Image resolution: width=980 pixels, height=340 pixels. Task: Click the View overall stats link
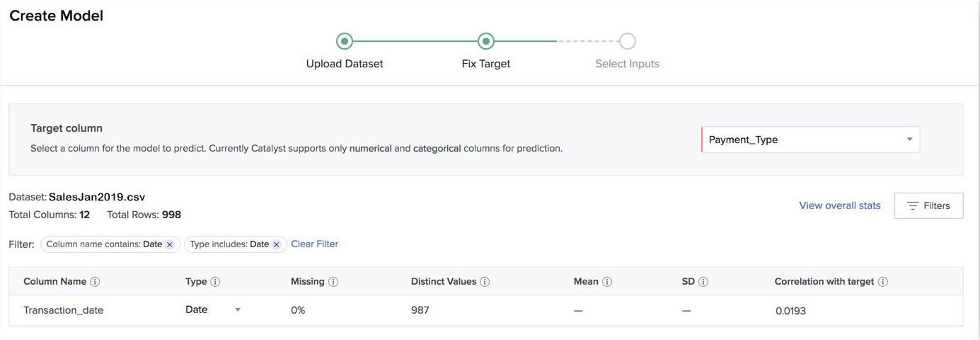(840, 205)
